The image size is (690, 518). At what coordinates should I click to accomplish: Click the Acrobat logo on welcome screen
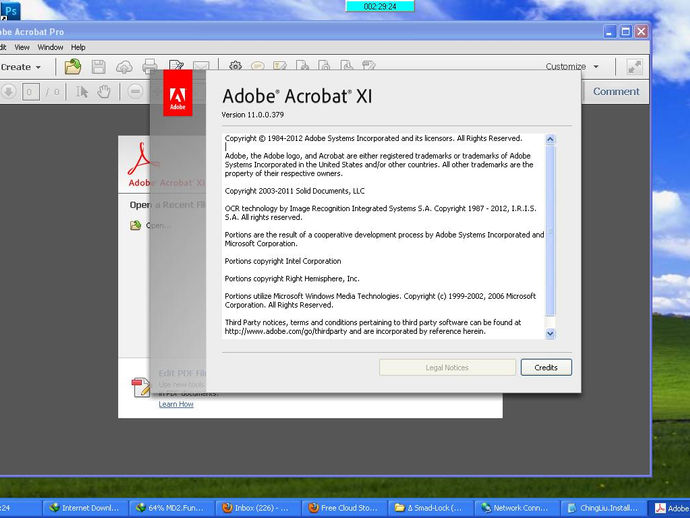click(141, 159)
